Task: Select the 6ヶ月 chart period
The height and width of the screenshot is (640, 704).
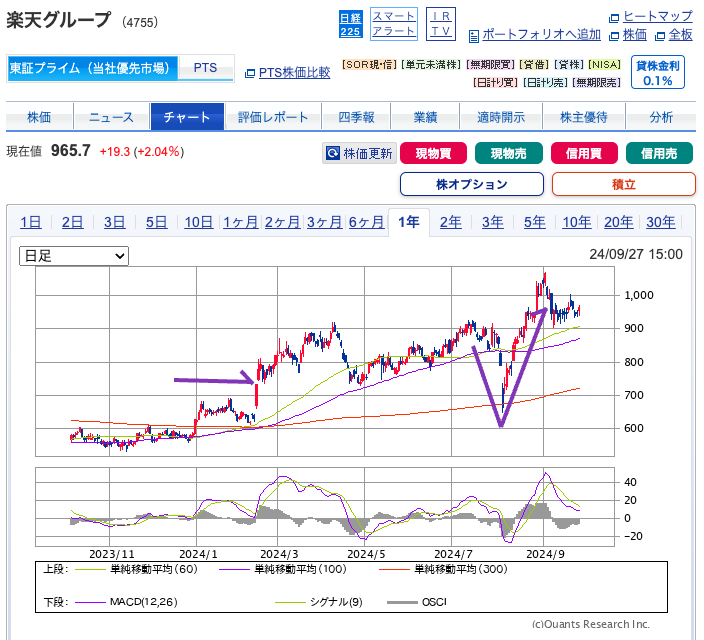Action: pos(366,222)
